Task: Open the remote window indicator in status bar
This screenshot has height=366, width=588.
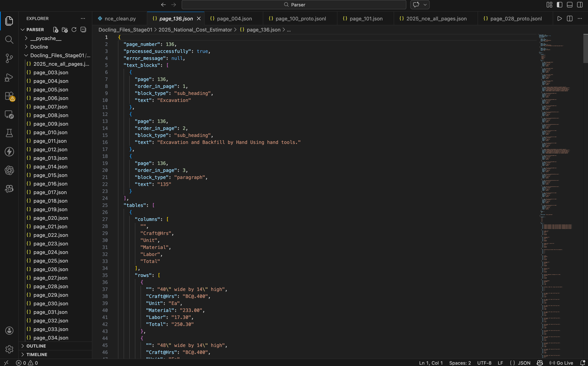Action: pyautogui.click(x=7, y=363)
